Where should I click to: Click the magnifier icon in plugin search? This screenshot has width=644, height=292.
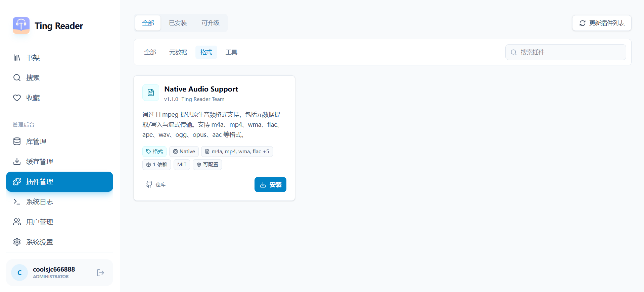pos(514,52)
